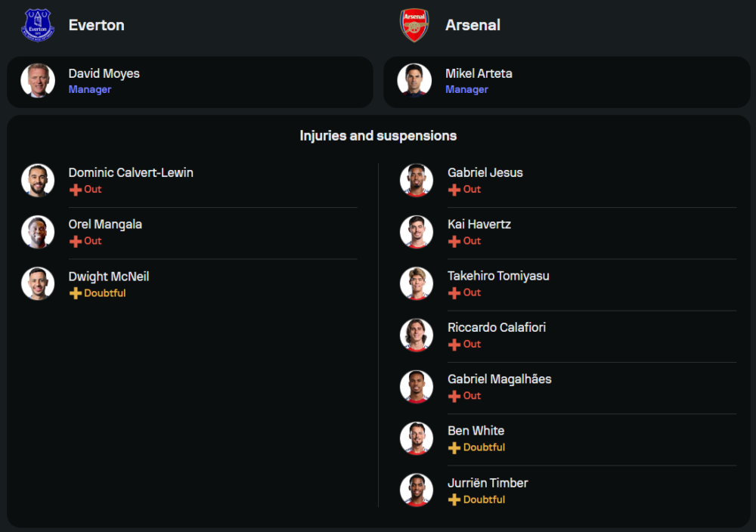Click the Doubtful icon for Jurriën Timber
Screen dimensions: 756x532
pyautogui.click(x=454, y=500)
